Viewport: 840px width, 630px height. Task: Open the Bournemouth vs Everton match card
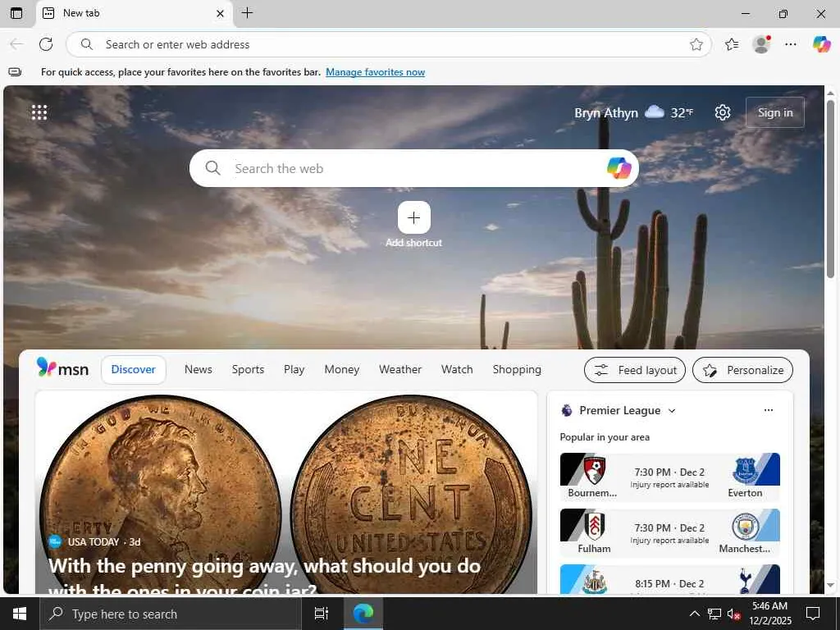[x=669, y=477]
